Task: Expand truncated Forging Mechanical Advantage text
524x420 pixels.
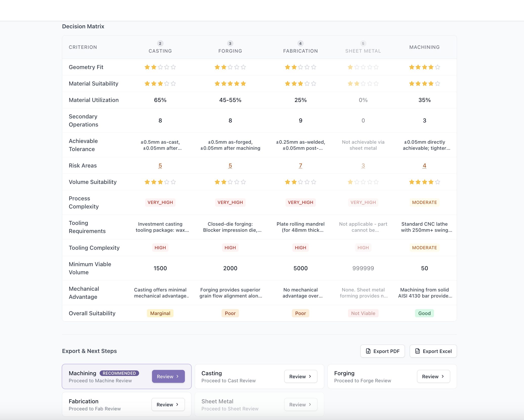Action: pyautogui.click(x=230, y=293)
